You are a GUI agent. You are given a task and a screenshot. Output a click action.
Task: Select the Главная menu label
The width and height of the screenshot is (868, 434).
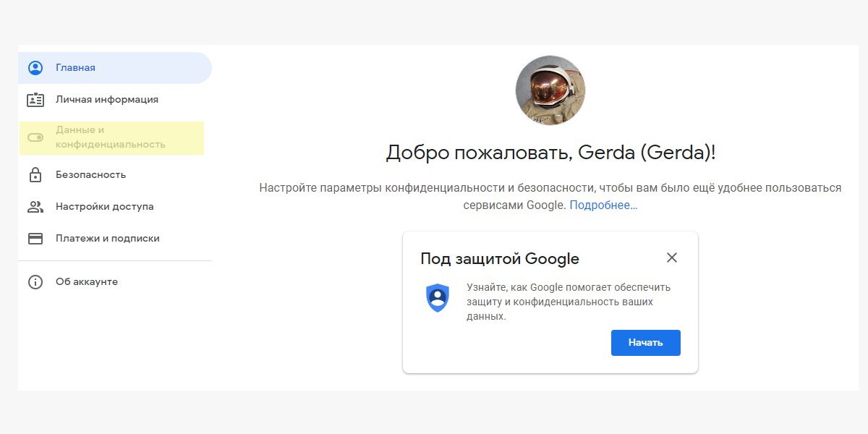(75, 68)
